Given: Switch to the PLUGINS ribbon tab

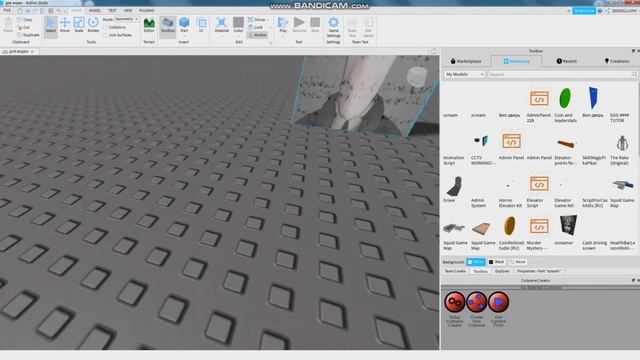Looking at the screenshot, I should point(147,10).
